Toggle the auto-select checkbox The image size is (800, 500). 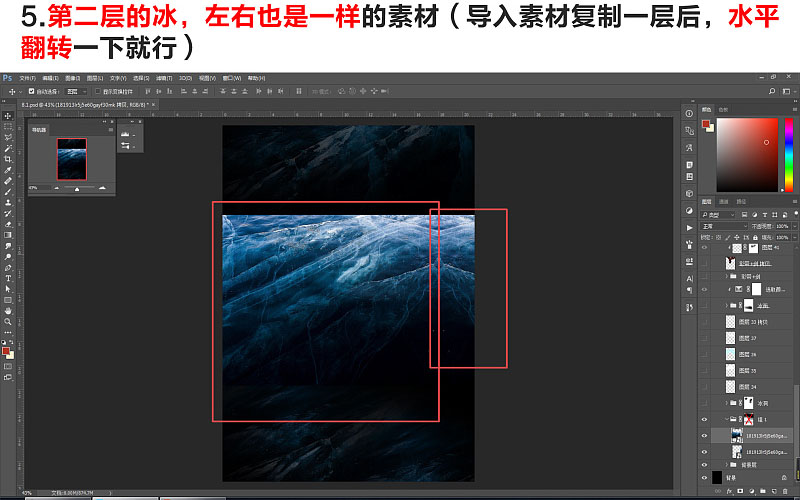32,91
